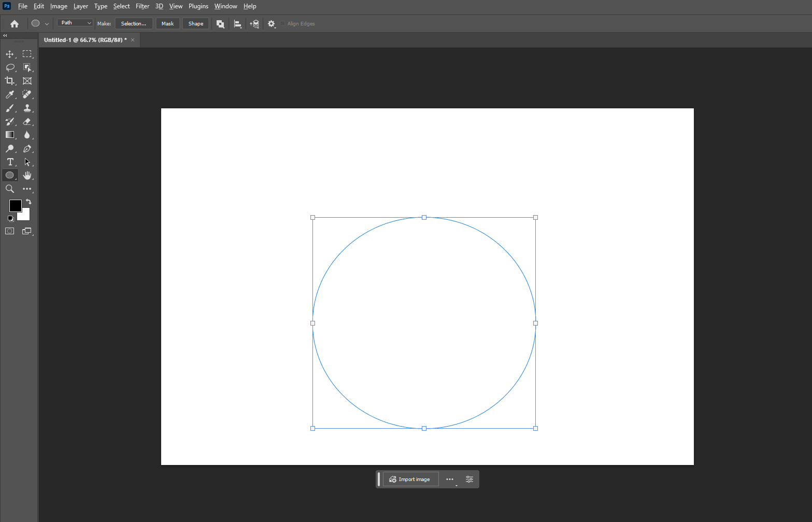Screen dimensions: 812x522
Task: Expand the tools panel with double arrows
Action: coord(5,36)
